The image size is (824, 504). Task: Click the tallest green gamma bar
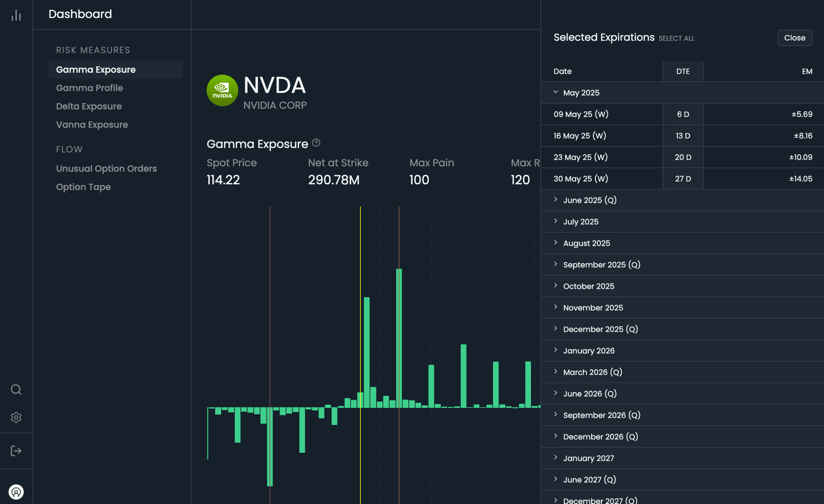pyautogui.click(x=399, y=338)
